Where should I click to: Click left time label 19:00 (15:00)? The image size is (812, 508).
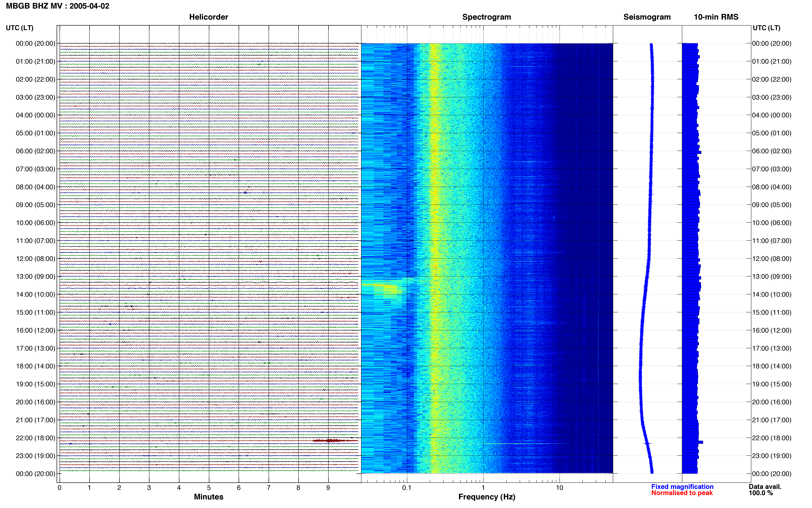tap(36, 384)
